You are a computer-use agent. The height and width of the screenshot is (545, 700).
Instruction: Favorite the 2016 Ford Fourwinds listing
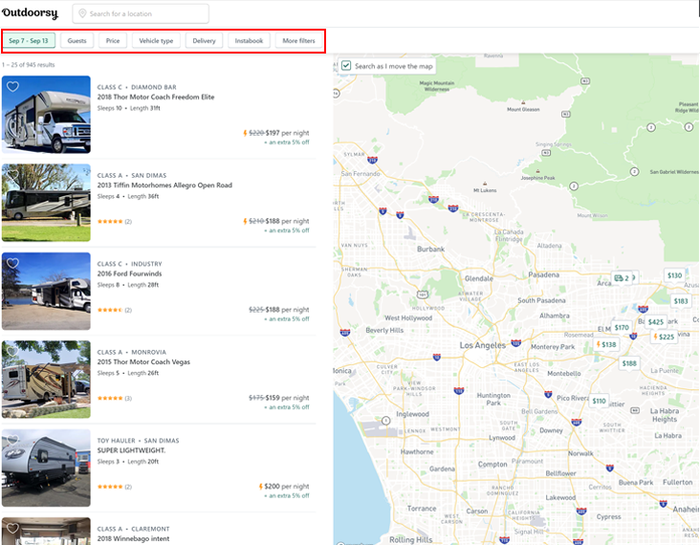click(x=12, y=263)
